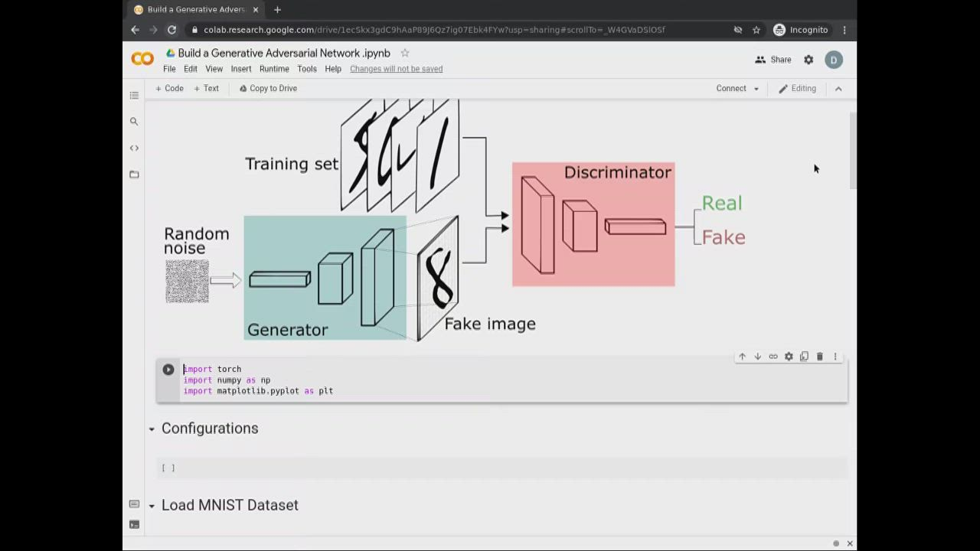The image size is (980, 551).
Task: Click the browser address bar URL
Action: coord(434,30)
